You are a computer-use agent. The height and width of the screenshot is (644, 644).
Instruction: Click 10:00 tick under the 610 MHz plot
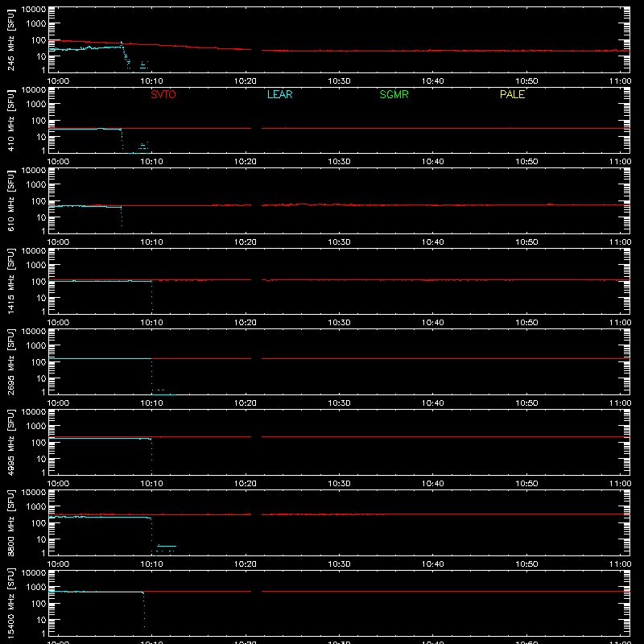58,242
